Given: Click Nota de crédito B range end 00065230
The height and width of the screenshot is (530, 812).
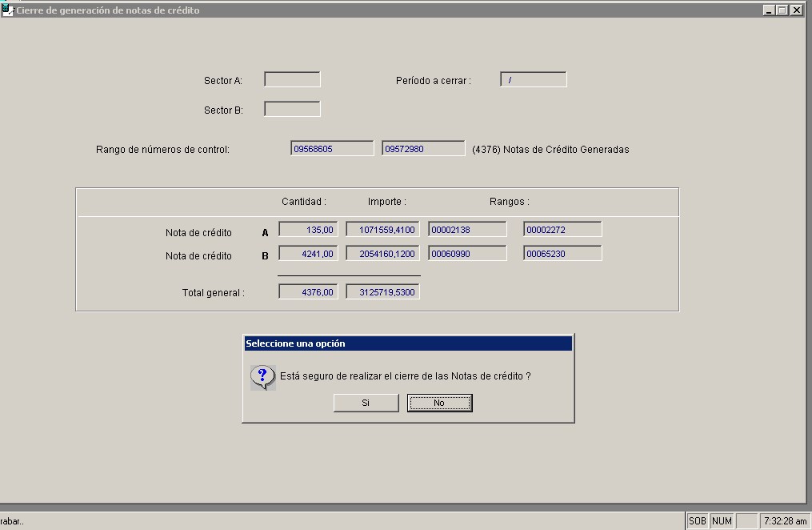Looking at the screenshot, I should (x=562, y=253).
